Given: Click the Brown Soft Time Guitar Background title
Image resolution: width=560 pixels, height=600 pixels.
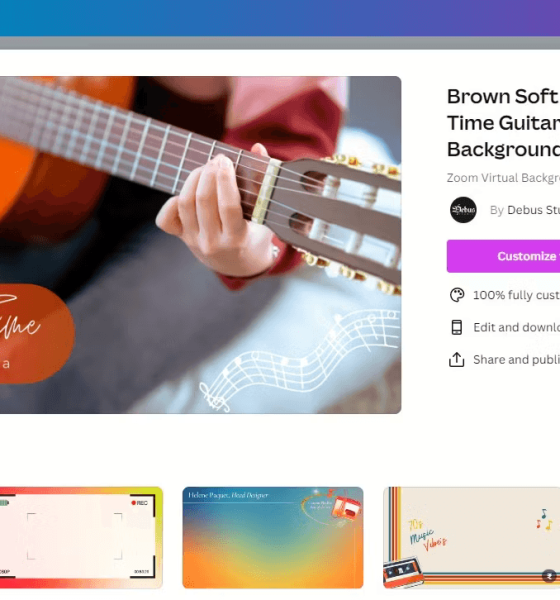Looking at the screenshot, I should point(503,122).
